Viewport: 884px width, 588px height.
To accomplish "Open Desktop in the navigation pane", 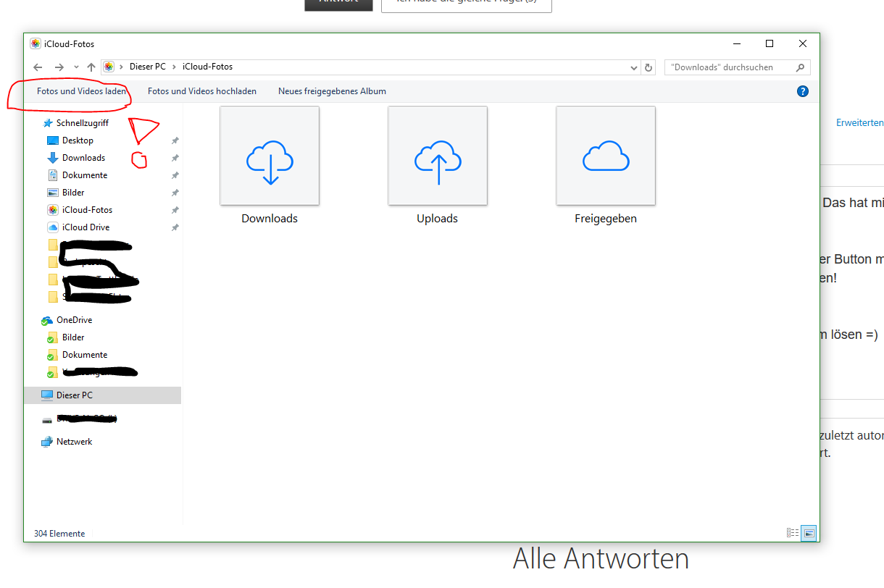I will pyautogui.click(x=78, y=140).
